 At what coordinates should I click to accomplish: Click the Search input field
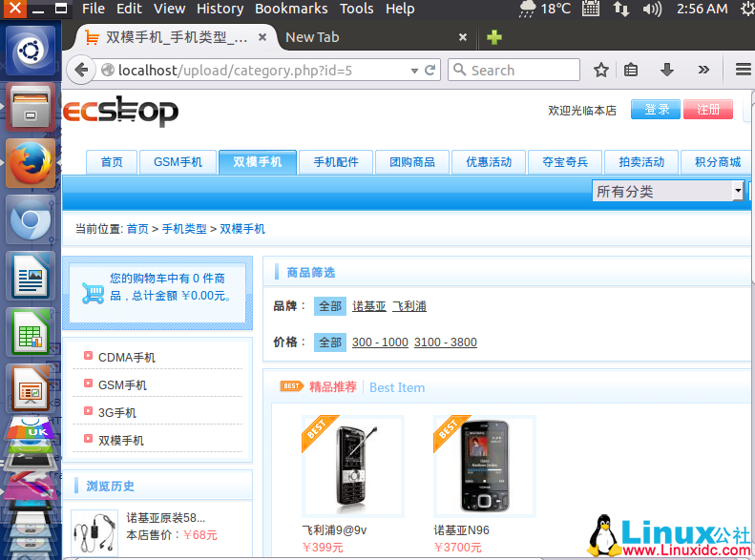coord(514,71)
